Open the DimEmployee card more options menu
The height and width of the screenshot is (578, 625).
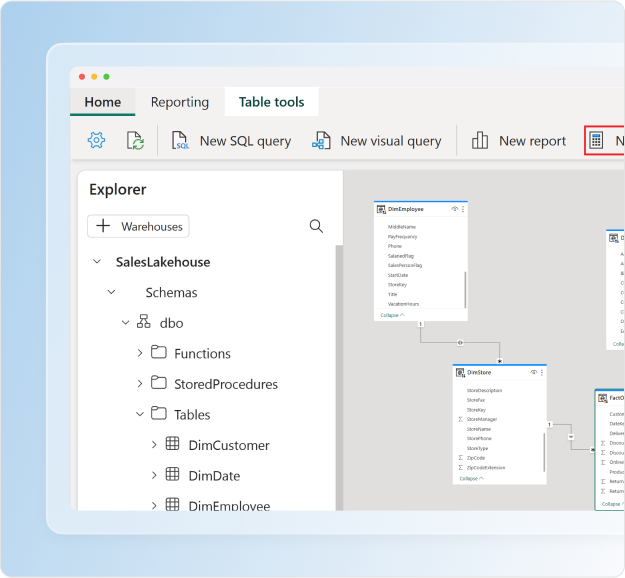[x=463, y=209]
